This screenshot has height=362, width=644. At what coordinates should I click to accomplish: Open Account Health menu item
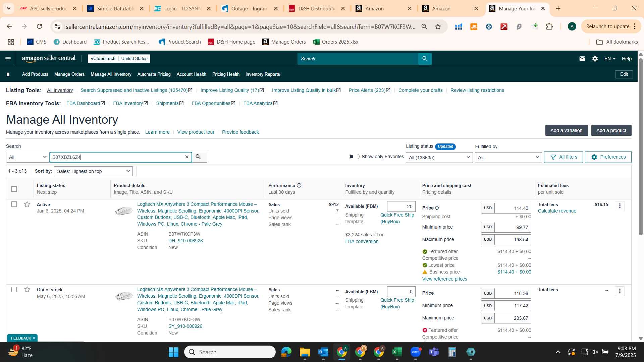tap(192, 74)
